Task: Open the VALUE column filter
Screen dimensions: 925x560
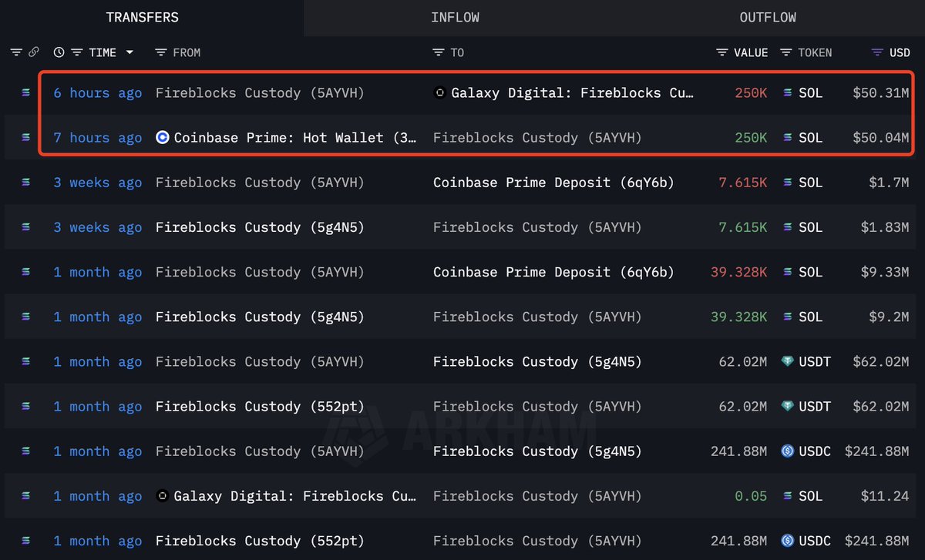Action: 721,52
